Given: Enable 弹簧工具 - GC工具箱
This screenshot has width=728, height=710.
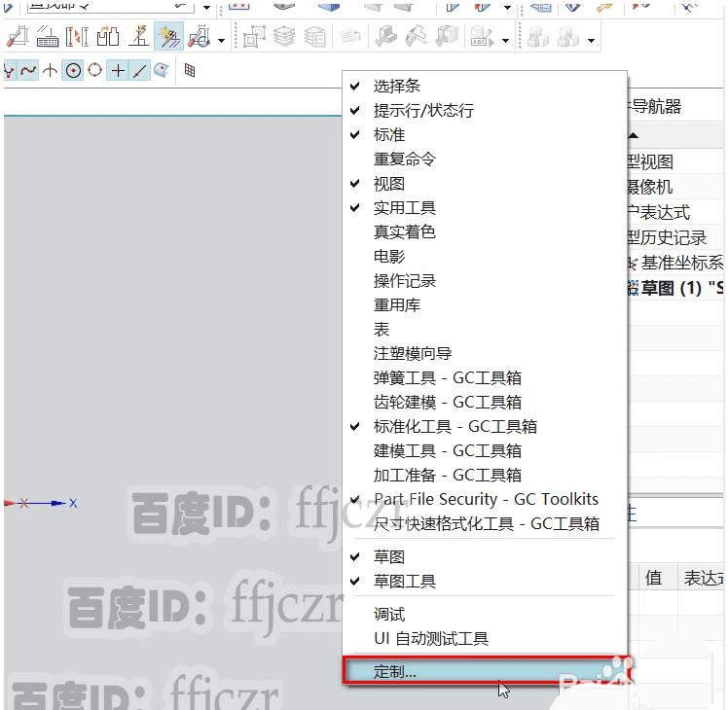Looking at the screenshot, I should [x=485, y=377].
